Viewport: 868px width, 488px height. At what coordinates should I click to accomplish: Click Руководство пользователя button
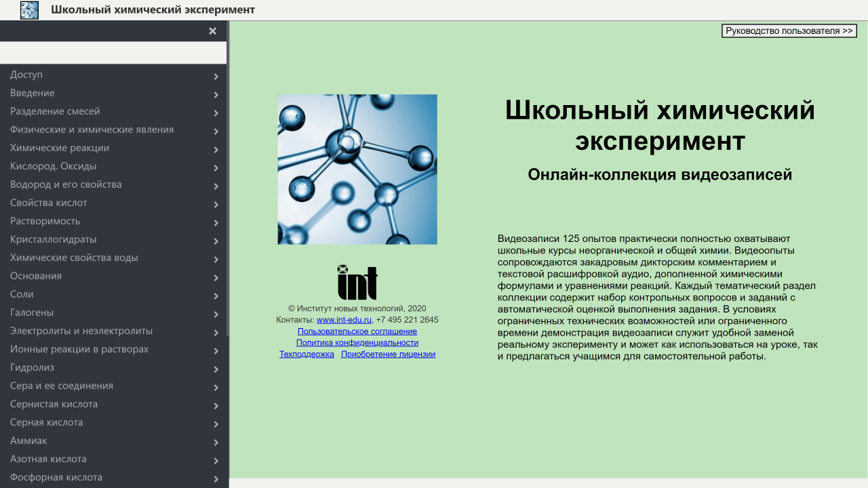coord(789,31)
